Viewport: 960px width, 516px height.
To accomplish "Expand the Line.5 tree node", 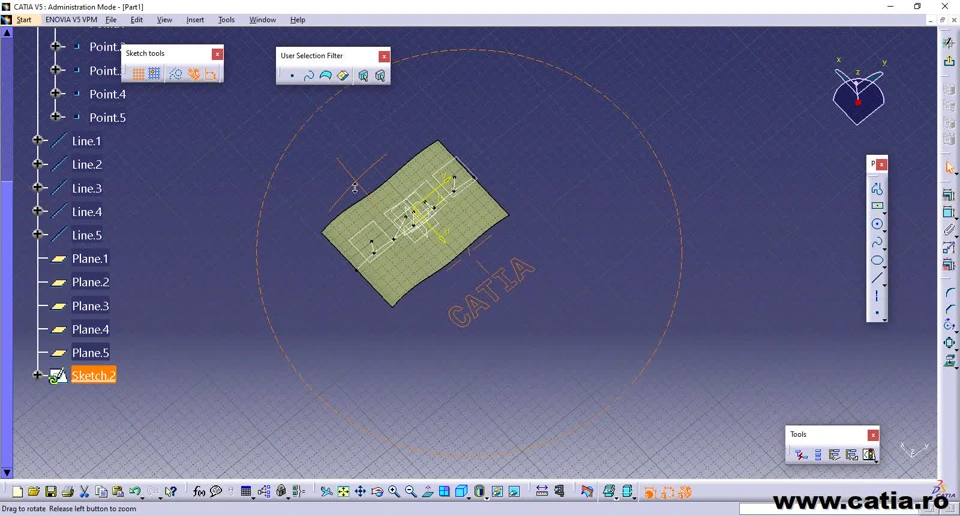I will pyautogui.click(x=37, y=234).
